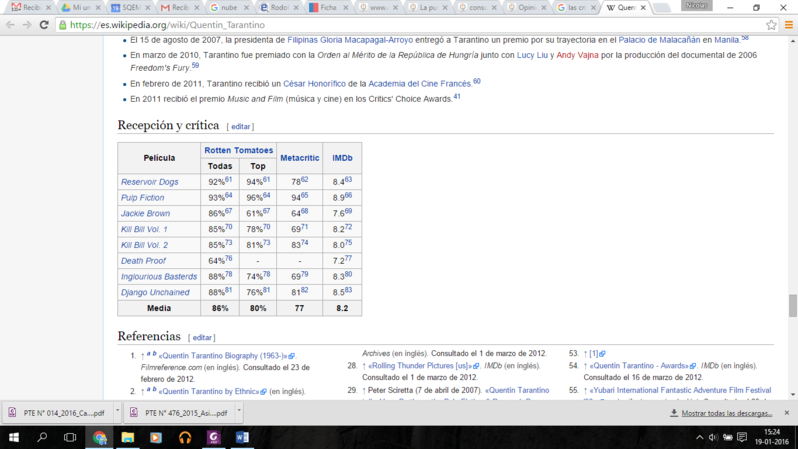Open Task View on the taskbar
798x449 pixels.
point(70,437)
